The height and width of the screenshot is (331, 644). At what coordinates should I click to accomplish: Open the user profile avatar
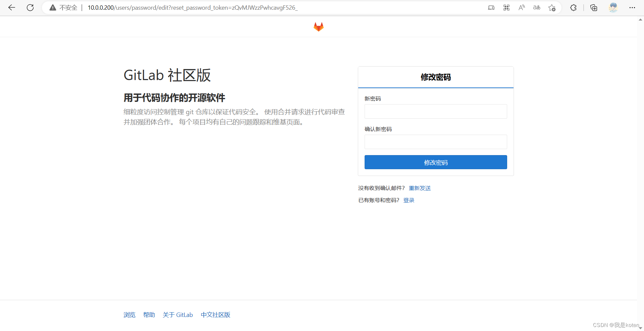pyautogui.click(x=613, y=8)
